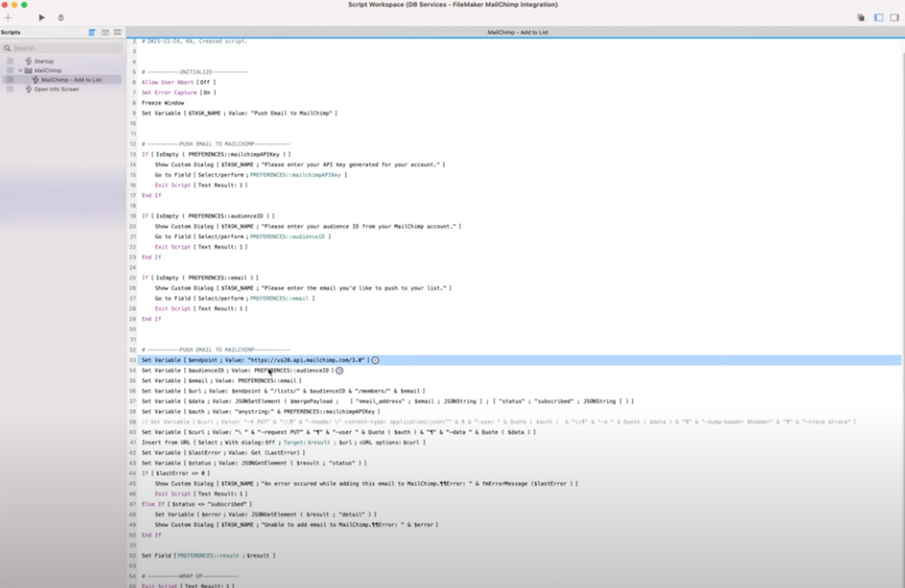Click the new folder icon in Scripts header

pos(105,32)
